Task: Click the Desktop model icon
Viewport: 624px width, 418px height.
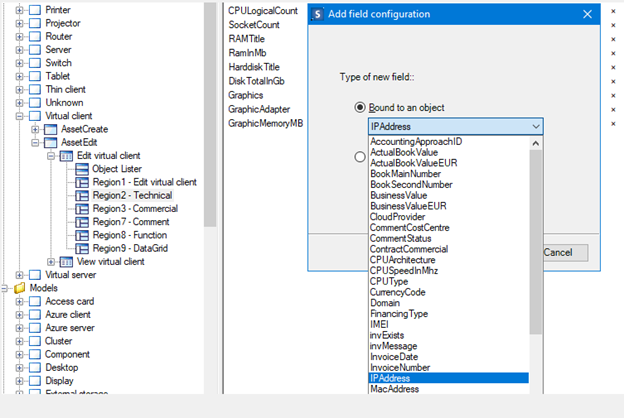Action: pos(35,367)
